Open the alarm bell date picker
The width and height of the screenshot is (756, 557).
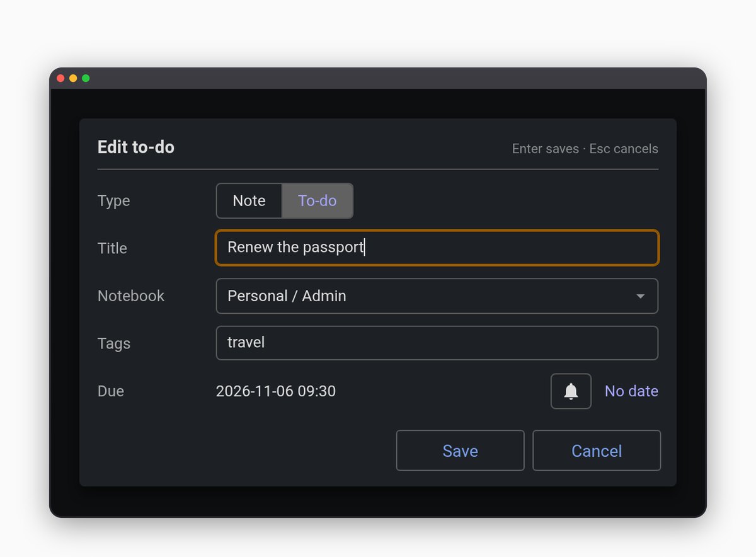(x=571, y=391)
